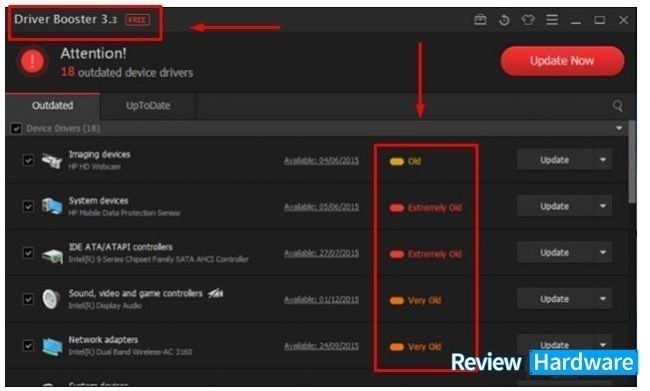Select the Outdated tab
Viewport: 650px width, 391px height.
tap(53, 106)
